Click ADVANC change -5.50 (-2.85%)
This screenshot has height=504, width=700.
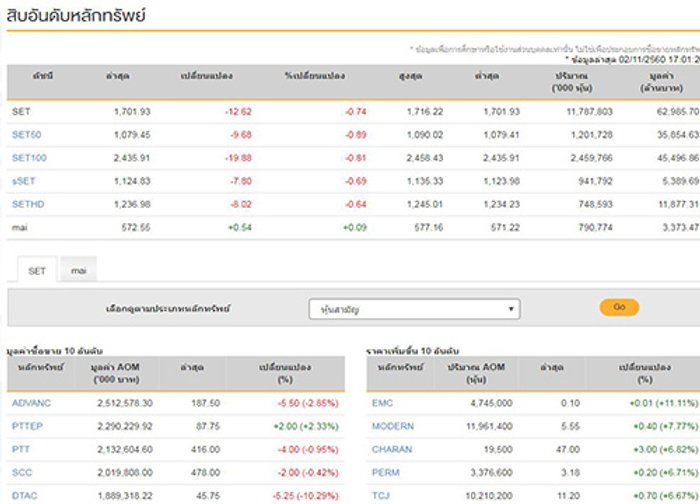(x=308, y=403)
